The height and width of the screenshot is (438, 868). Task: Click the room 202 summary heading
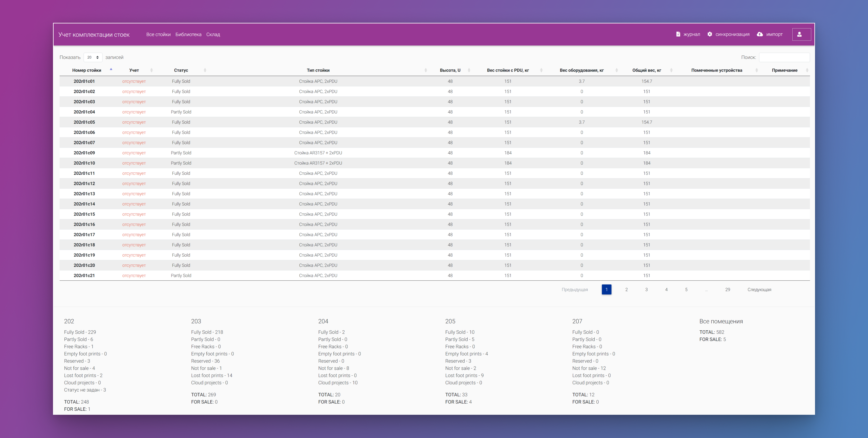(69, 321)
